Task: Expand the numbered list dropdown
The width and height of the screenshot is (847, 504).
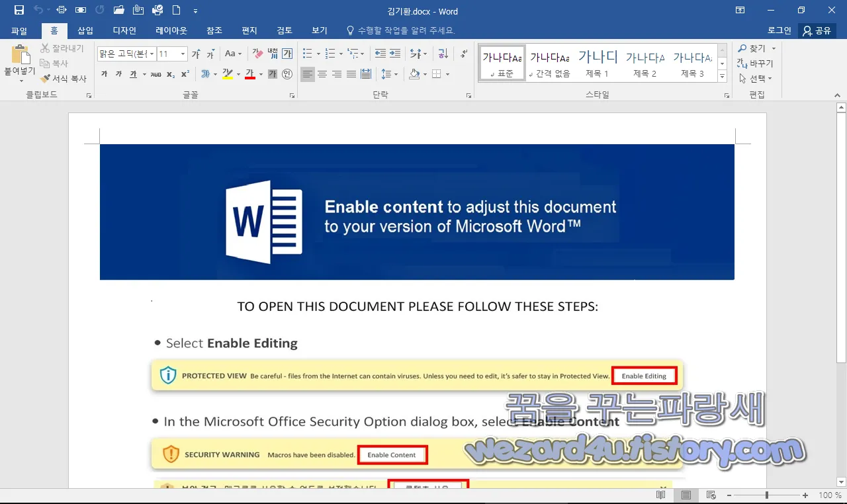Action: point(341,54)
